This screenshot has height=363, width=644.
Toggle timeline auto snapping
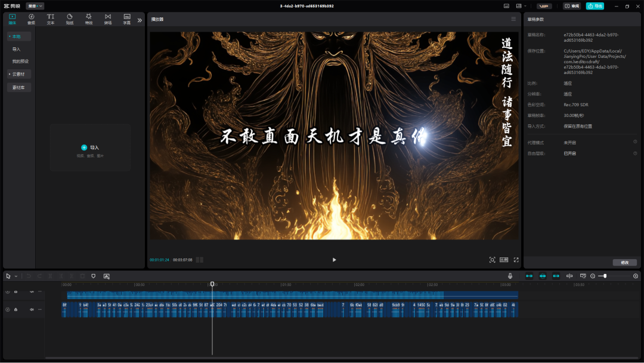click(543, 276)
